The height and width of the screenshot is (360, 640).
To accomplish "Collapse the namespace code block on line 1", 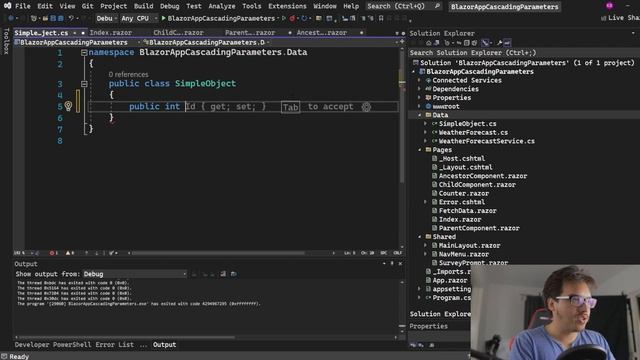I will tap(84, 53).
